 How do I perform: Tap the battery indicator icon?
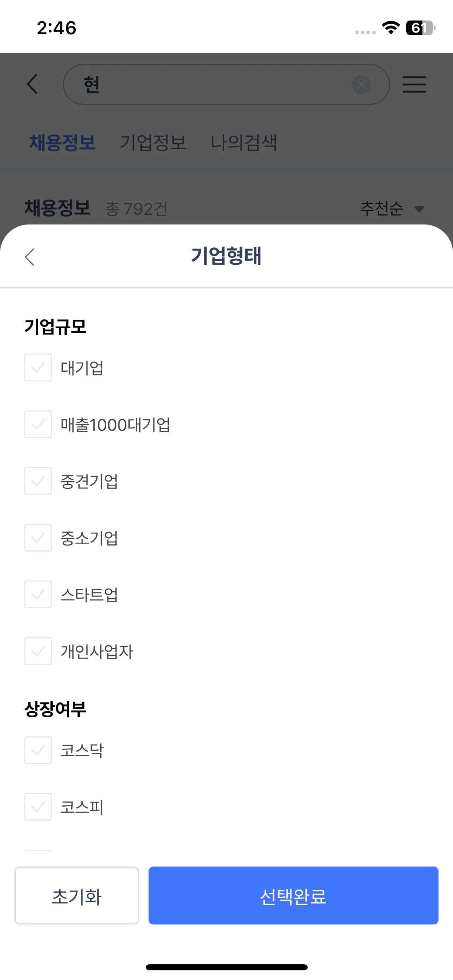(420, 28)
